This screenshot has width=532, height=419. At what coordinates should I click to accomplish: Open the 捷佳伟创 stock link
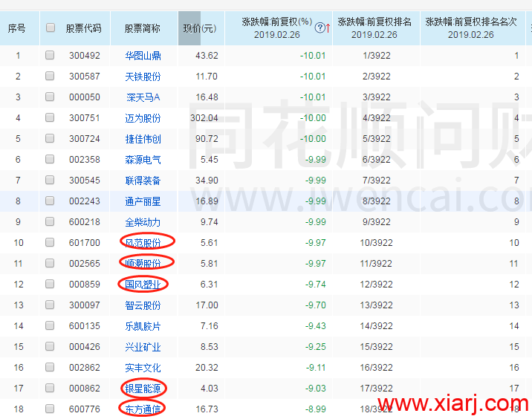(x=143, y=139)
